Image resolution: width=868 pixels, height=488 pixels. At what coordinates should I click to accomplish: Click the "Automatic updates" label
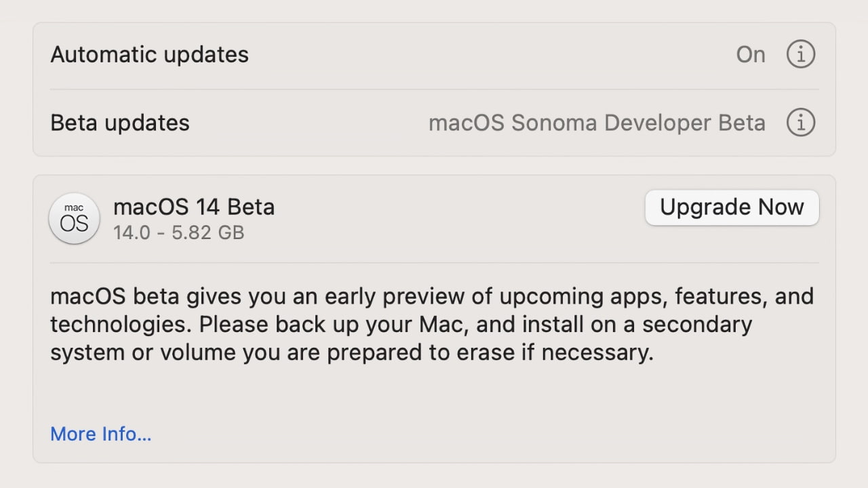click(149, 54)
